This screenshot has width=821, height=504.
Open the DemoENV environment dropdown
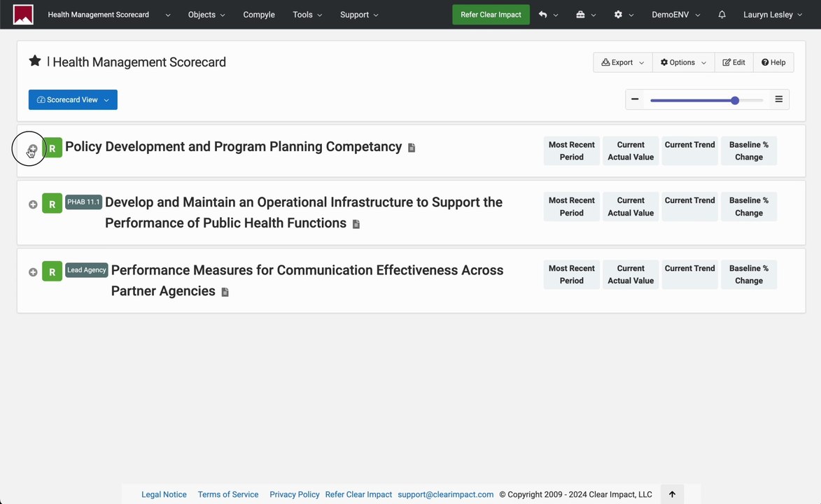click(x=675, y=15)
